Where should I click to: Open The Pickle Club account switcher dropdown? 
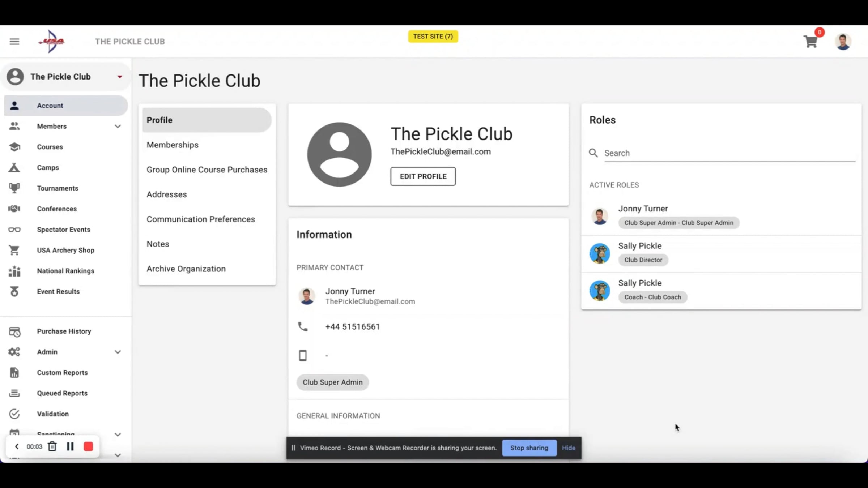point(119,77)
